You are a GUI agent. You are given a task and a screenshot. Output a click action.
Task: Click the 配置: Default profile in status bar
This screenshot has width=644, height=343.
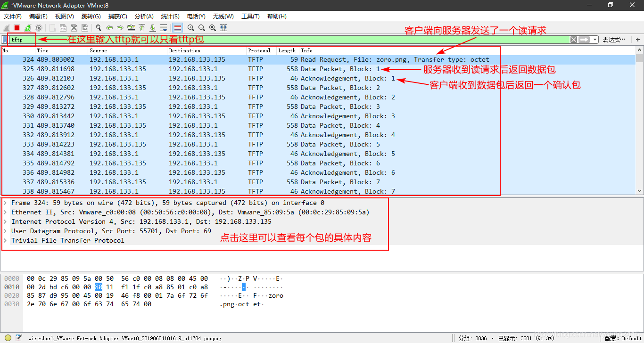(624, 338)
